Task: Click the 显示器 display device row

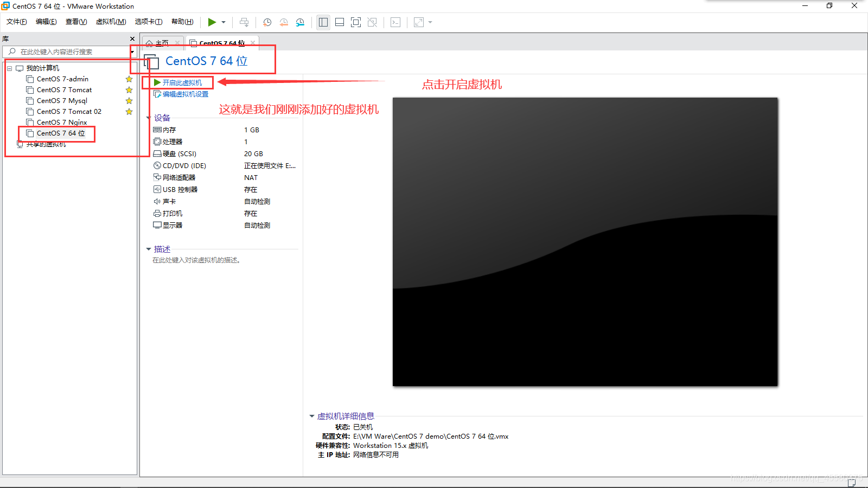Action: (x=225, y=226)
